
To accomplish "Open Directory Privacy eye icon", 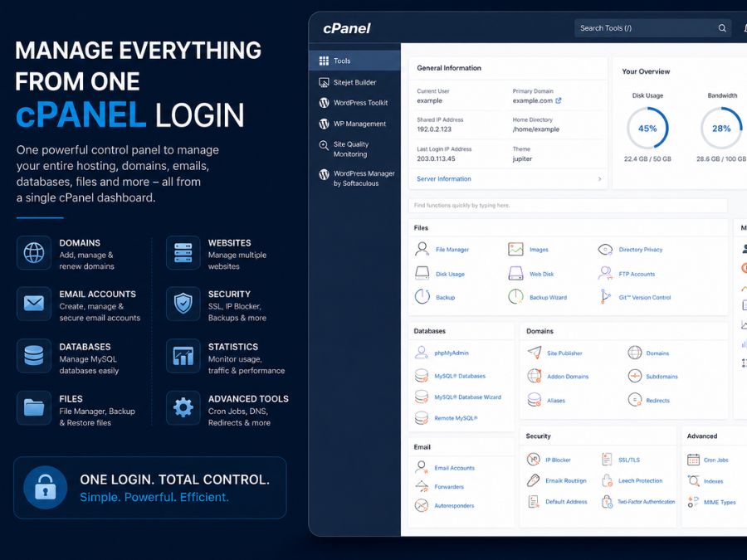I will point(605,249).
